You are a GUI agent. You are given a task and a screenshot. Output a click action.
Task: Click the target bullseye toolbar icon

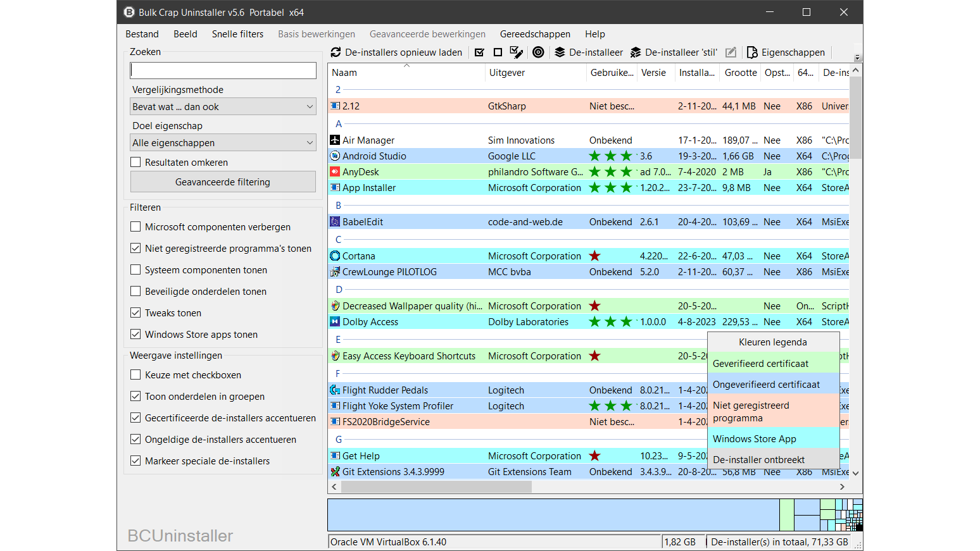[538, 53]
